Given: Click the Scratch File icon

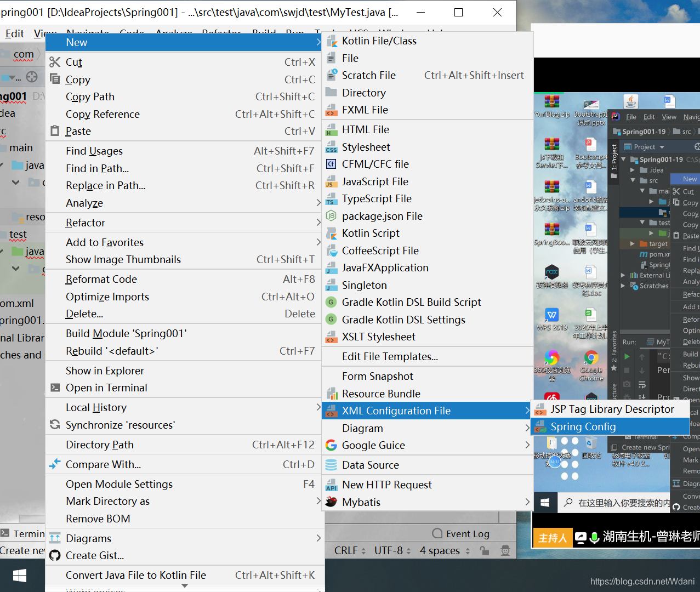Looking at the screenshot, I should [331, 76].
